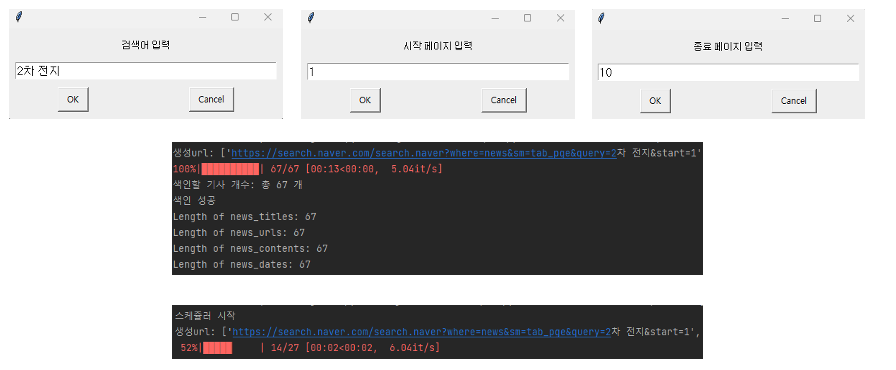Close the 검색어 입력 dialog window
The height and width of the screenshot is (370, 896).
click(267, 17)
